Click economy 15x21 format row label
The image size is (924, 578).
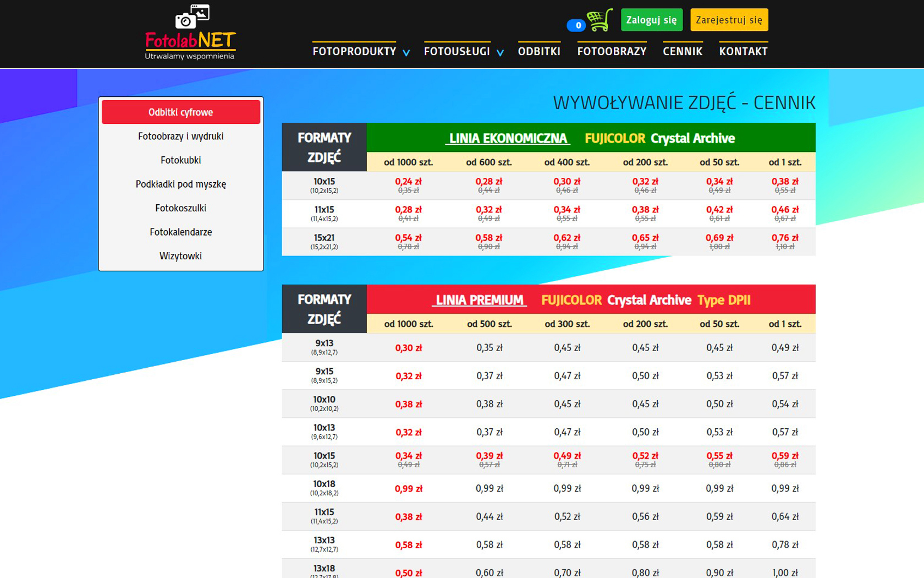pyautogui.click(x=324, y=242)
